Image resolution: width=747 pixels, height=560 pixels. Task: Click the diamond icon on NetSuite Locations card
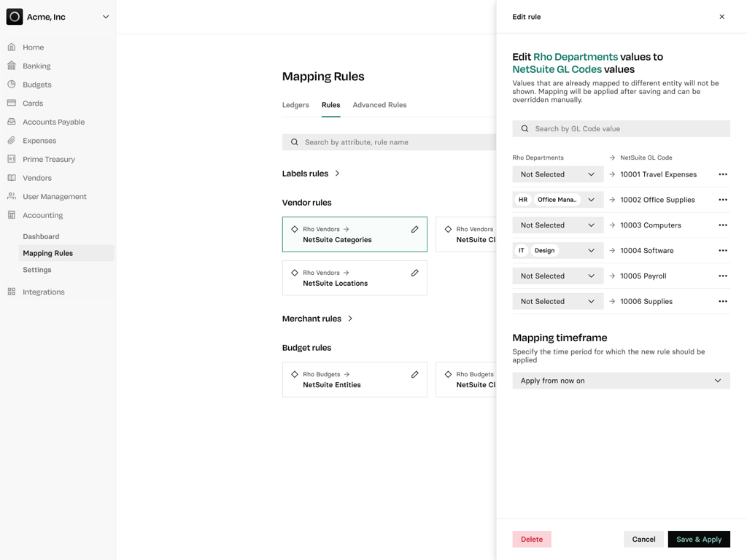[295, 273]
